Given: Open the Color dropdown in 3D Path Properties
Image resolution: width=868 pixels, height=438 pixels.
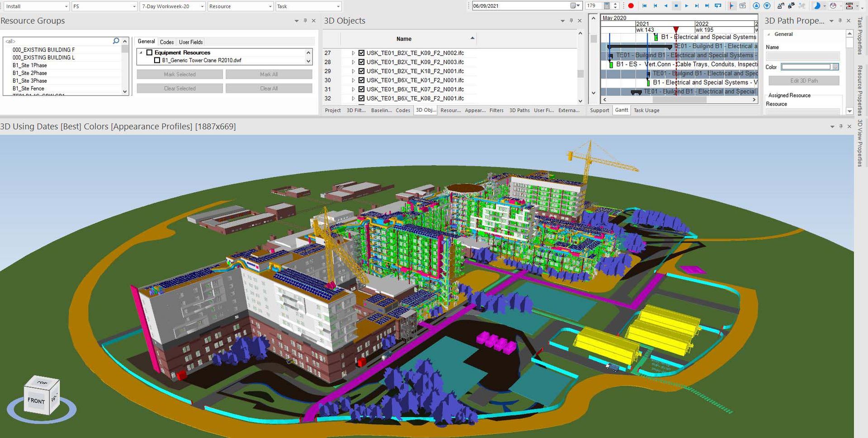Looking at the screenshot, I should click(x=835, y=67).
